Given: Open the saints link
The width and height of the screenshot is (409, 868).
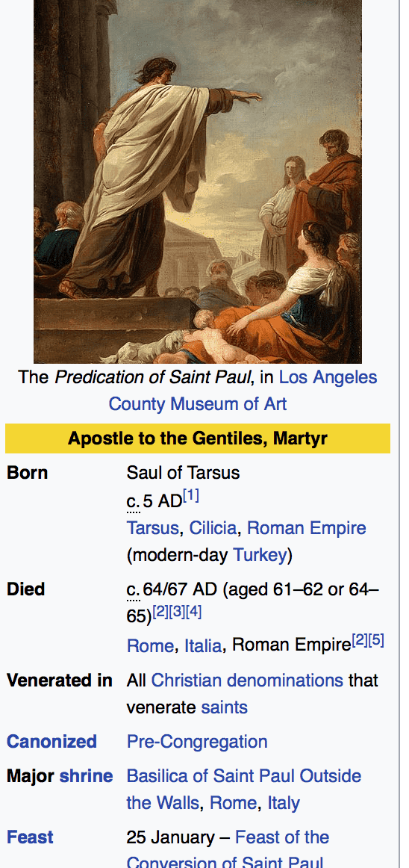Looking at the screenshot, I should tap(224, 707).
